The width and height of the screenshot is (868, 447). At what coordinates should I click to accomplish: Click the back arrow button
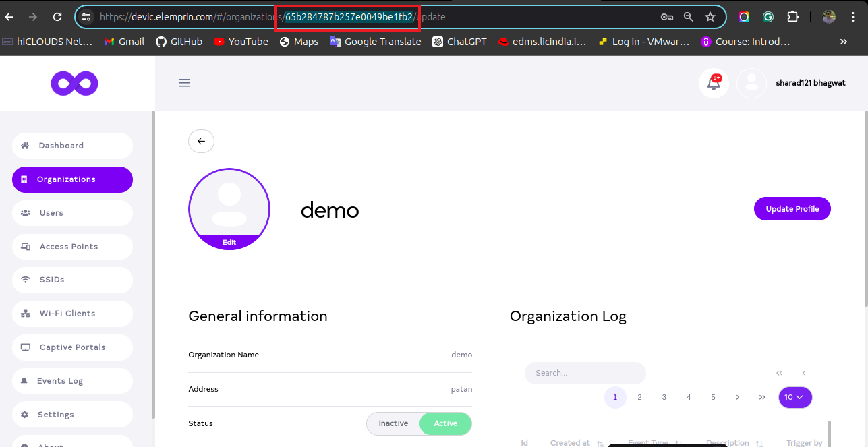[x=201, y=141]
